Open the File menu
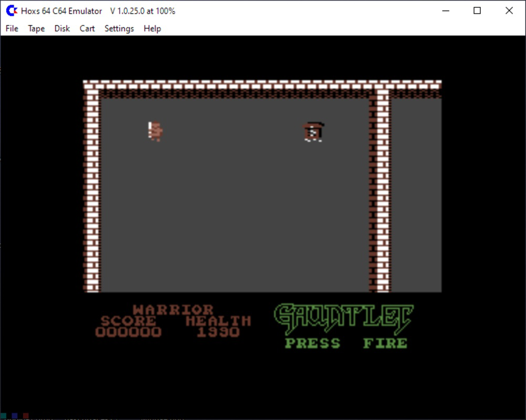 point(12,28)
